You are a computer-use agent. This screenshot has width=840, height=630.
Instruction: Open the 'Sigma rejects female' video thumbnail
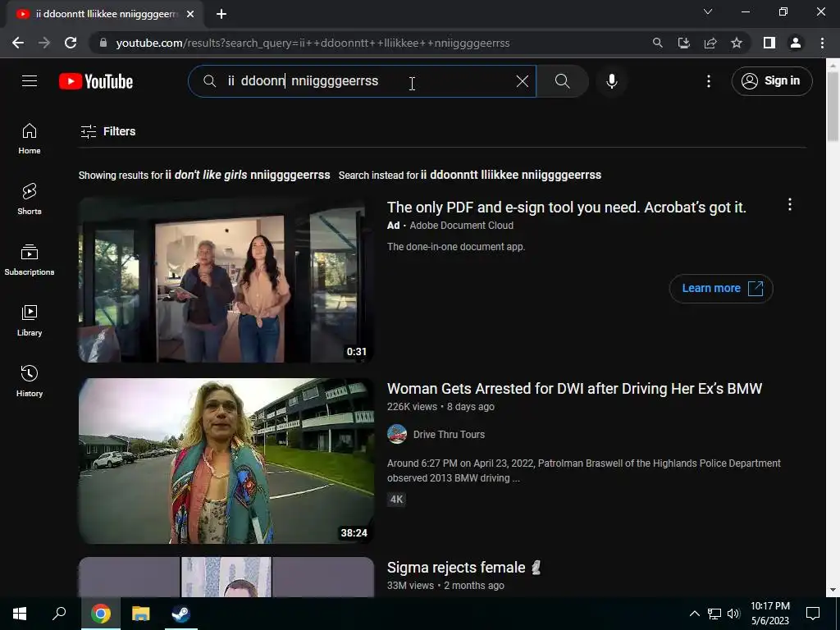tap(226, 577)
